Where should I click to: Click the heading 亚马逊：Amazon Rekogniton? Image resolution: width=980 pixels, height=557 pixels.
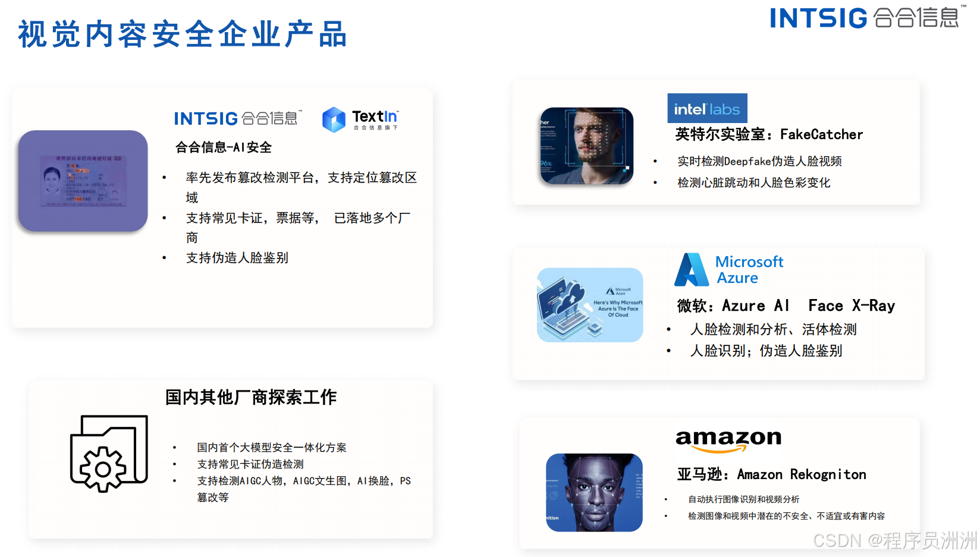tap(771, 474)
